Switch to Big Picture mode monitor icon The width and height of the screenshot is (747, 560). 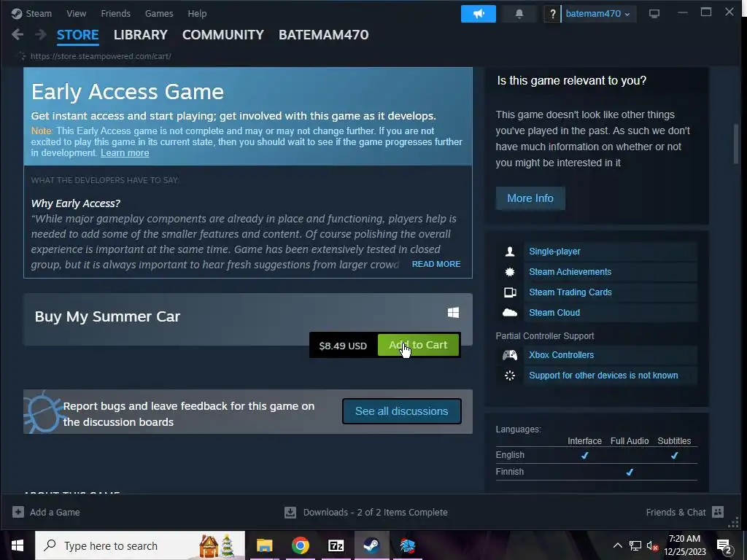pyautogui.click(x=654, y=14)
